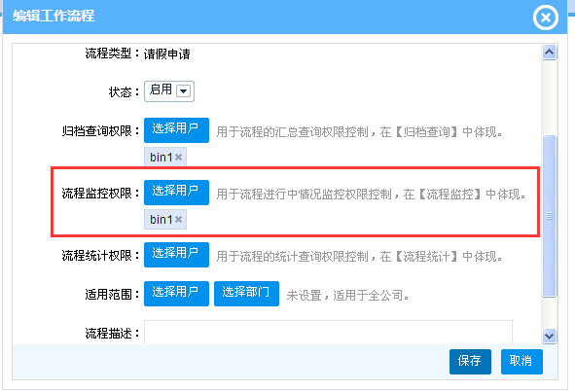Click the scrollbar up arrow icon
575x392 pixels.
click(549, 53)
